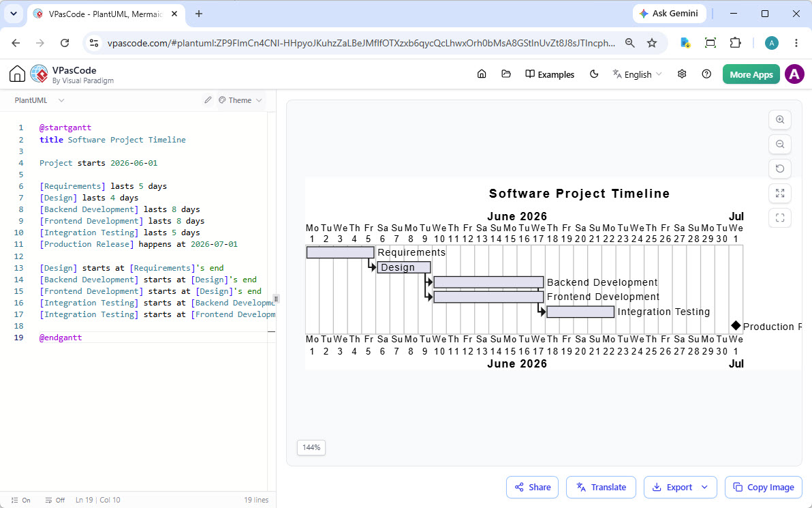Image resolution: width=812 pixels, height=508 pixels.
Task: Click the title Software Project Timeline line
Action: [x=112, y=140]
